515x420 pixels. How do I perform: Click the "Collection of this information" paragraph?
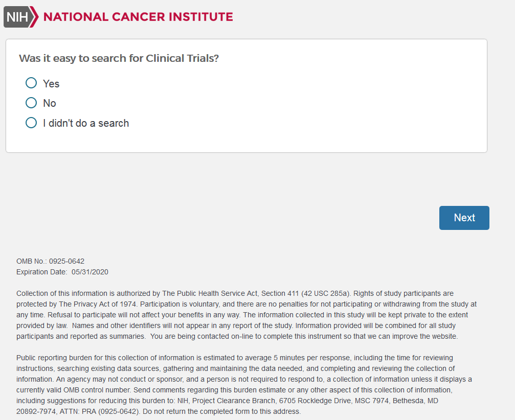(x=245, y=315)
